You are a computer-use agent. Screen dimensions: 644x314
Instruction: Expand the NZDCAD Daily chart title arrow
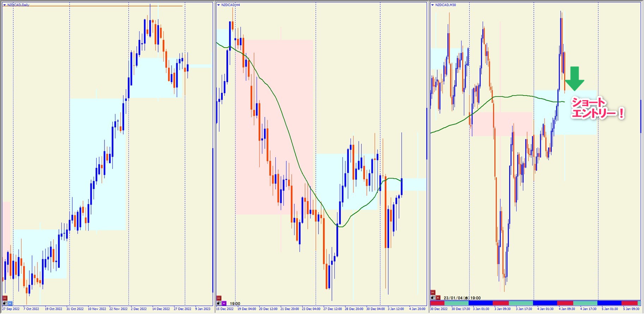tap(4, 5)
